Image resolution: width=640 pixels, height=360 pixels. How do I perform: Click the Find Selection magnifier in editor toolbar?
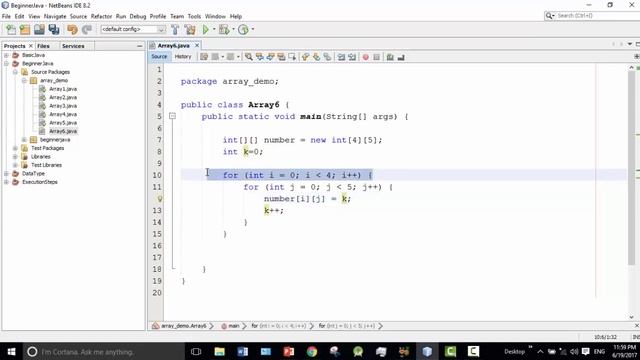click(x=249, y=57)
